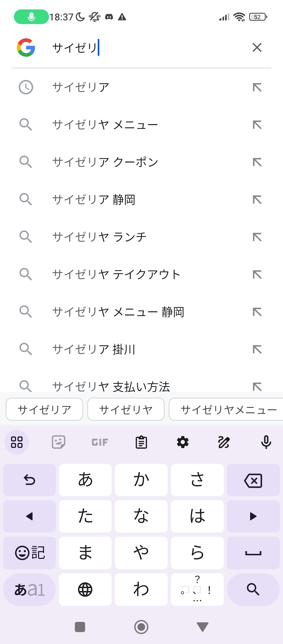Open handwriting input icon
283x644 pixels.
click(x=224, y=442)
